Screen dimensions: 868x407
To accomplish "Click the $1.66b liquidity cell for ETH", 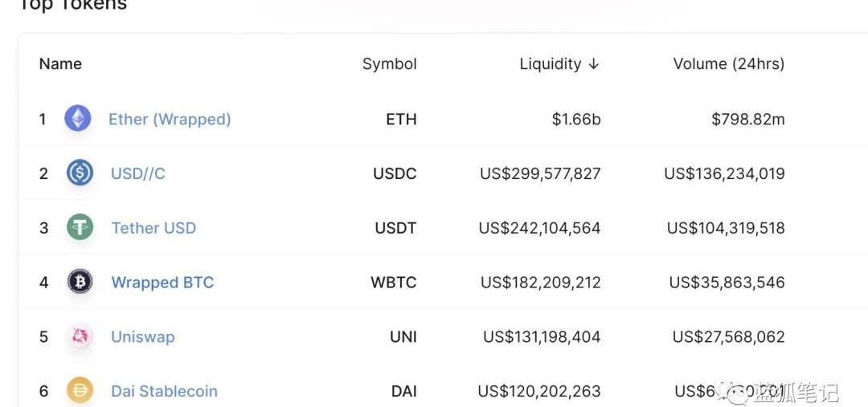I will click(575, 119).
